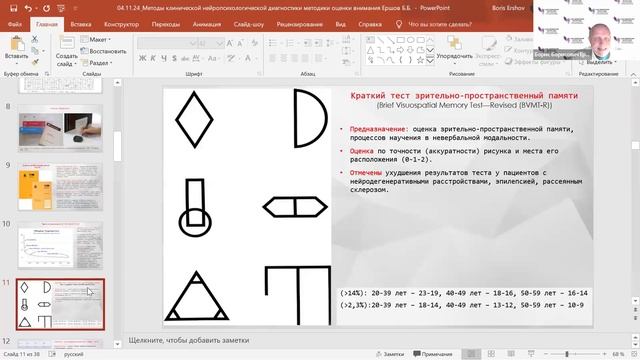The width and height of the screenshot is (640, 360).
Task: Select the oval shape in shapes gallery
Action: pyautogui.click(x=410, y=40)
